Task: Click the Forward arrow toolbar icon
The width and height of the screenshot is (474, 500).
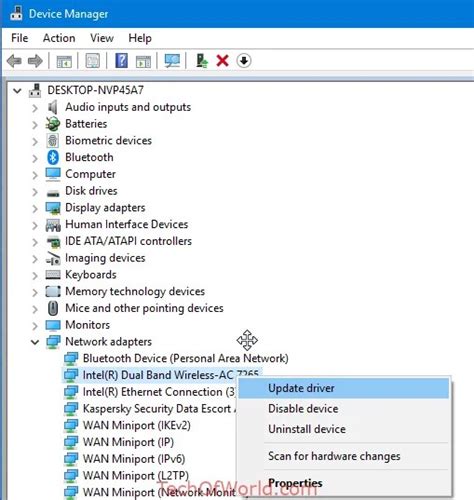Action: click(x=35, y=61)
